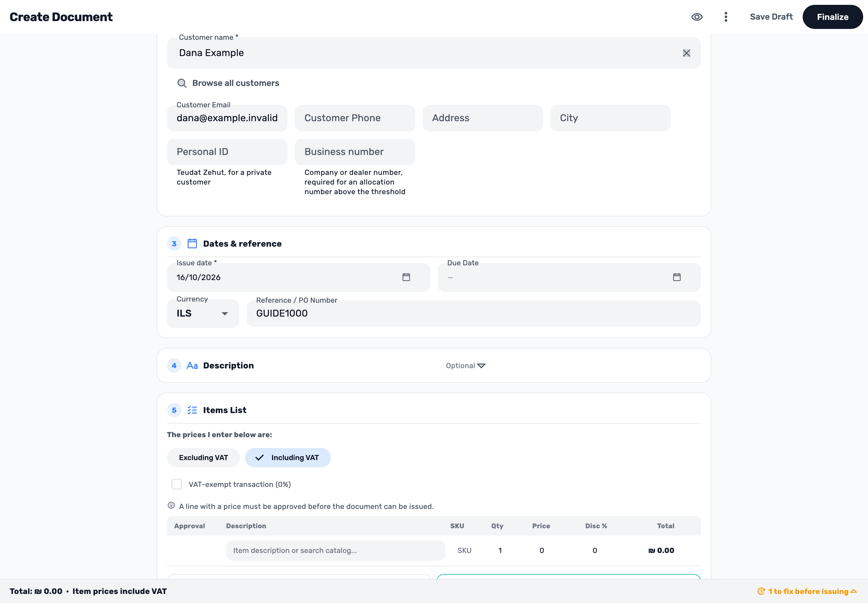The height and width of the screenshot is (603, 868).
Task: Edit Reference / PO Number GUIDE1000
Action: pyautogui.click(x=473, y=314)
